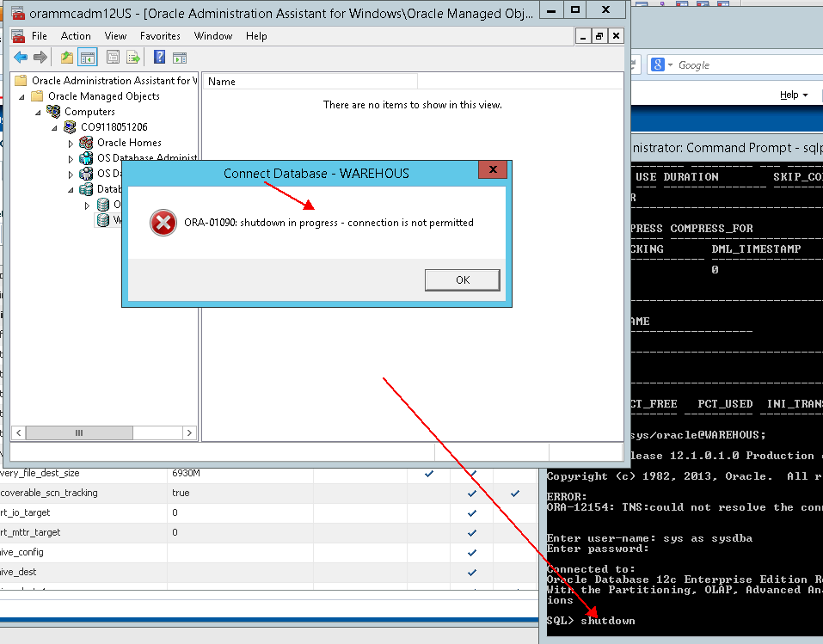823x644 pixels.
Task: Open the View menu
Action: point(115,36)
